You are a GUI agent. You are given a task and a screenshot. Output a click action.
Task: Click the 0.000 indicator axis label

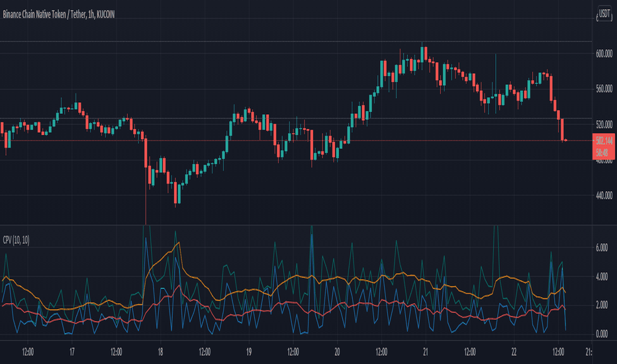[x=602, y=334]
